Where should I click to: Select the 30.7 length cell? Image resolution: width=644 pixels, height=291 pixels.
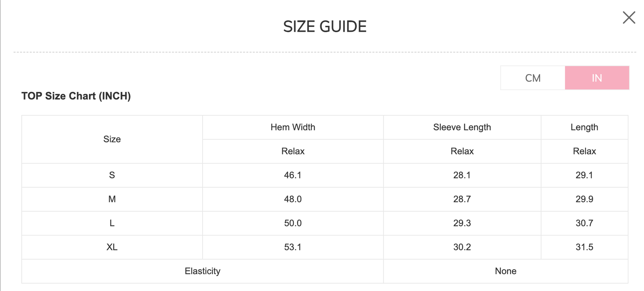pos(584,223)
